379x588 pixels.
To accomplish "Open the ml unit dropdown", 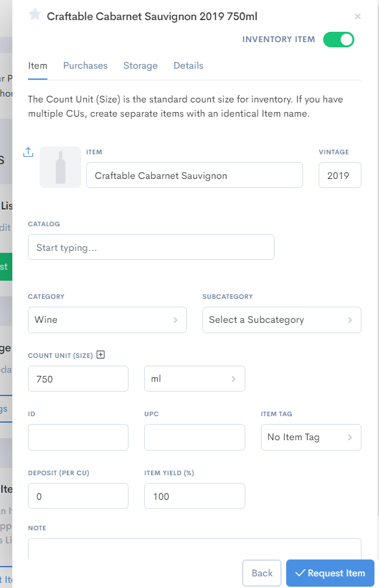I will point(194,379).
